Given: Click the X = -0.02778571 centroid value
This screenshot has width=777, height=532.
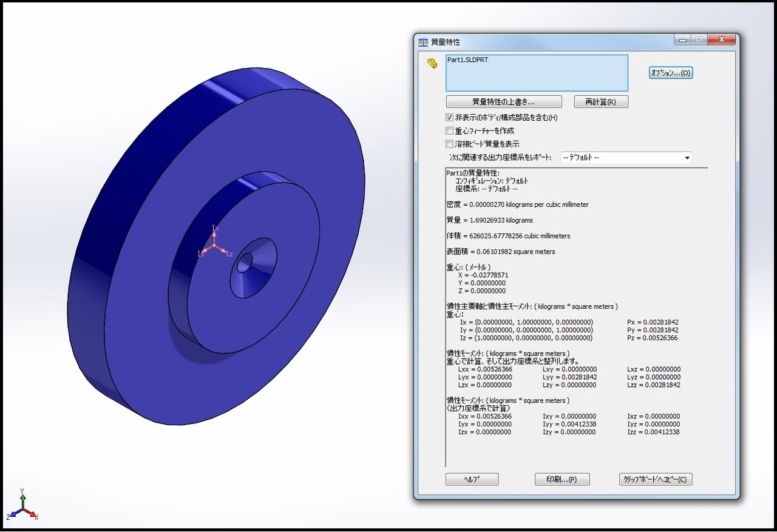Looking at the screenshot, I should click(483, 275).
